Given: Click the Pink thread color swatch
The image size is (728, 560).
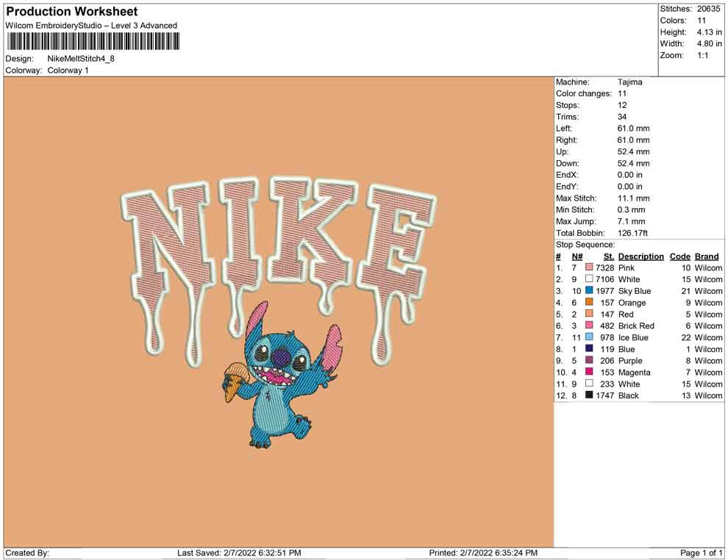Looking at the screenshot, I should pos(589,268).
